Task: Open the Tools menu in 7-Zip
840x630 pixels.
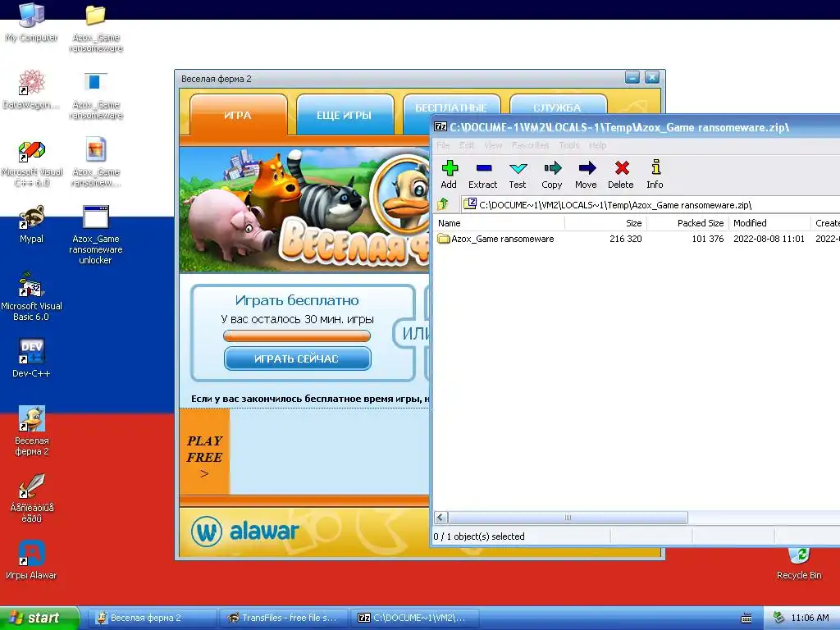Action: click(x=569, y=145)
